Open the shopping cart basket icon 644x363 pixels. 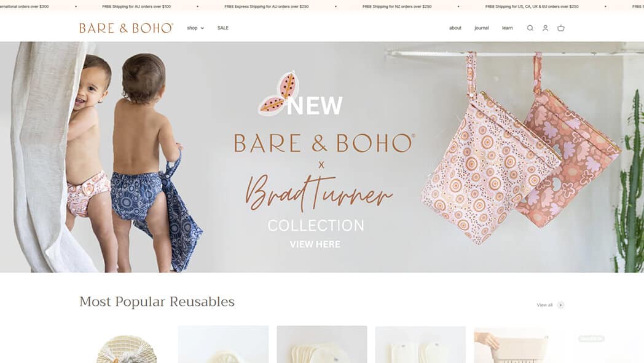560,28
